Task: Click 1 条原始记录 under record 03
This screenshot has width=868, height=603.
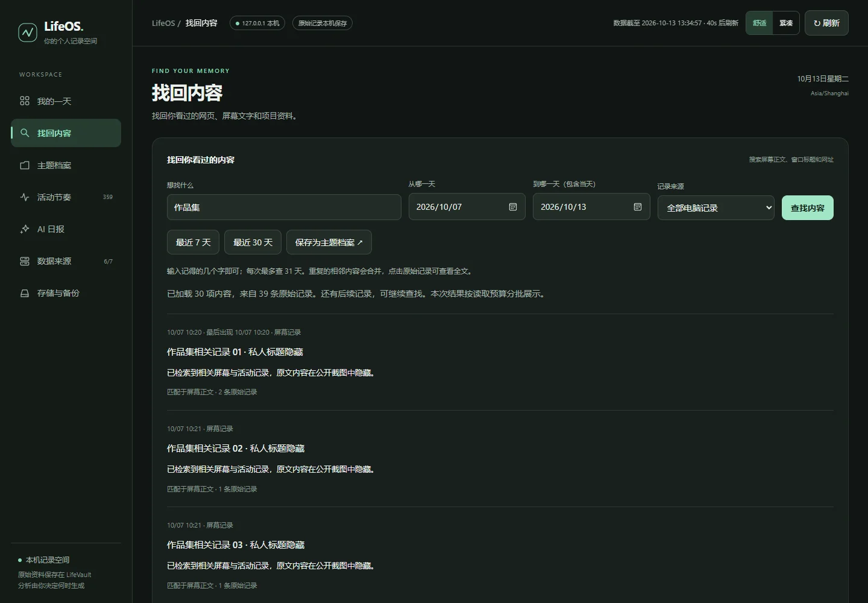Action: click(238, 586)
